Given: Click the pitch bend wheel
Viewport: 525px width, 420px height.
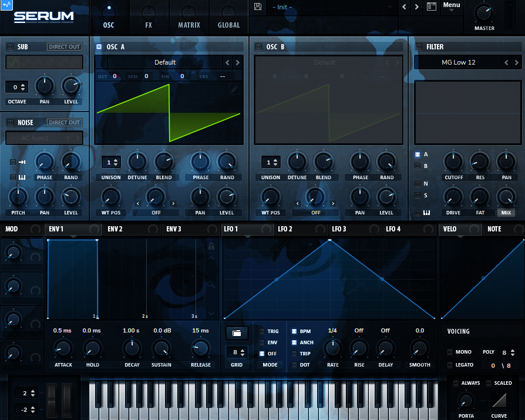Looking at the screenshot, I should pos(52,401).
